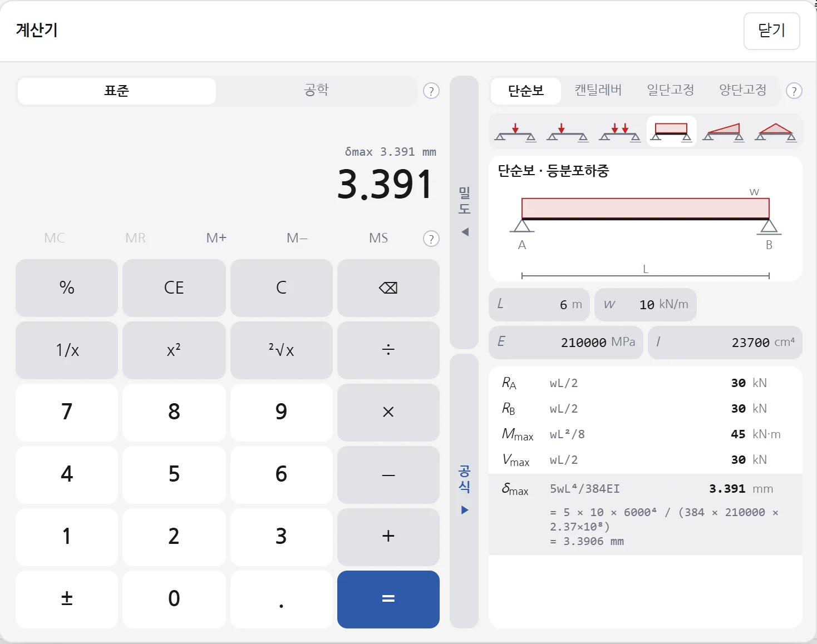Open the 양단고정 beam tab

pos(743,91)
